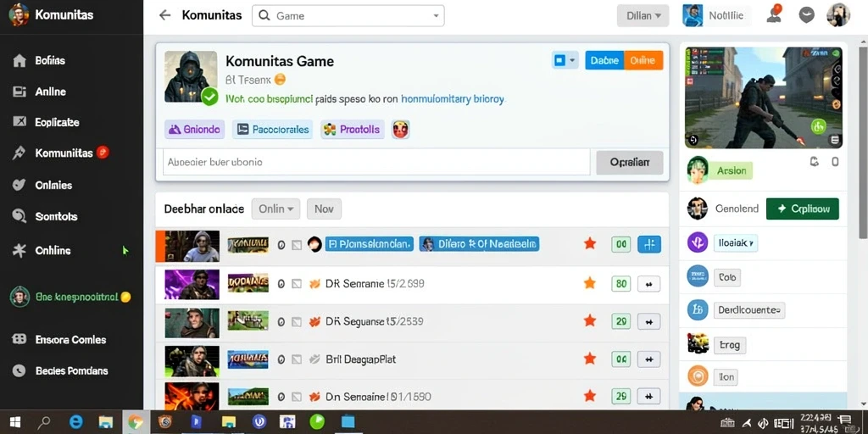Focus the Abpecier buer ubonio input field
This screenshot has height=434, width=868.
(376, 162)
